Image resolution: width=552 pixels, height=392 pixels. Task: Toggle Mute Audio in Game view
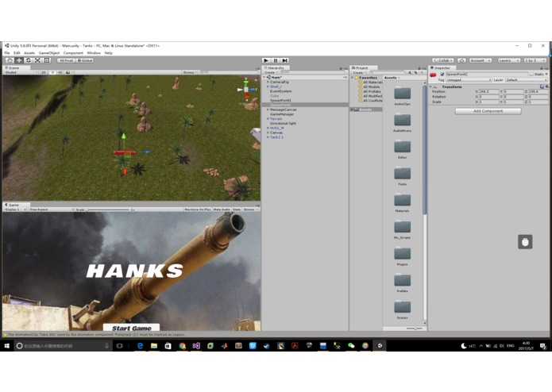(x=222, y=209)
